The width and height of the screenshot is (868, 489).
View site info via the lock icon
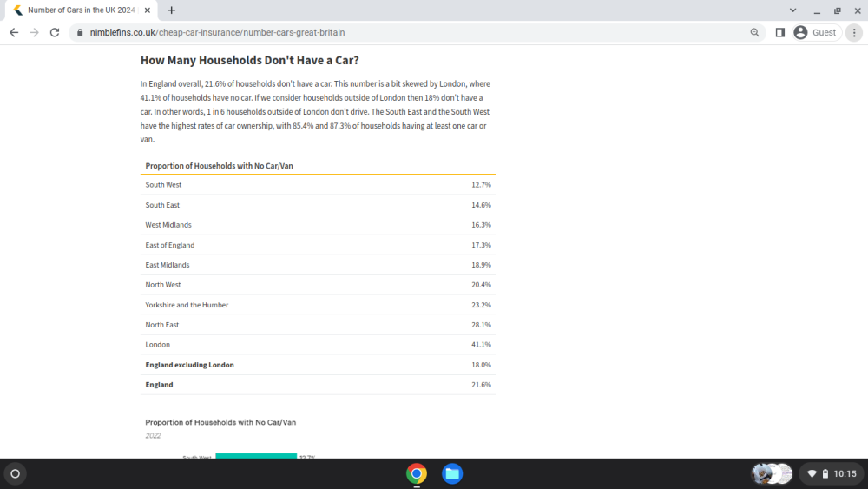coord(80,33)
